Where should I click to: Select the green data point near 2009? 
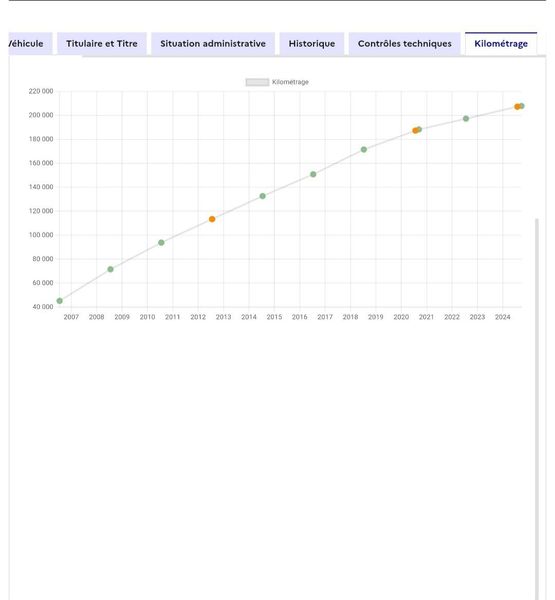click(110, 269)
